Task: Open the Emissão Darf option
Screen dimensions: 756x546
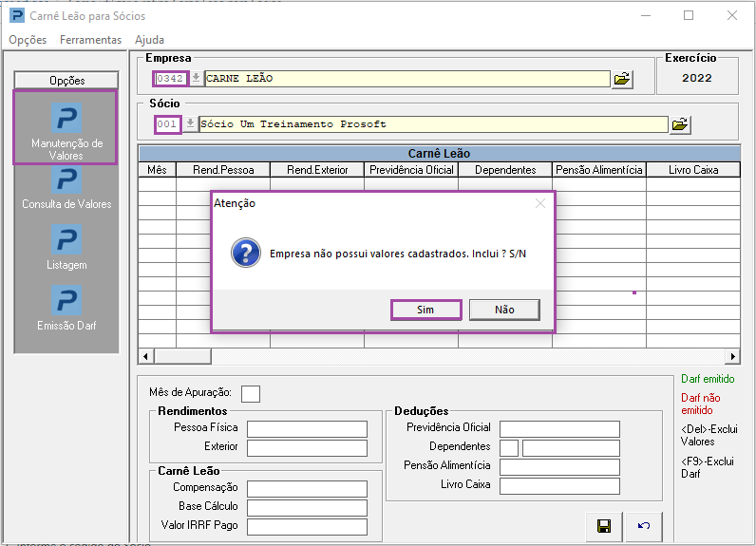Action: (x=66, y=309)
